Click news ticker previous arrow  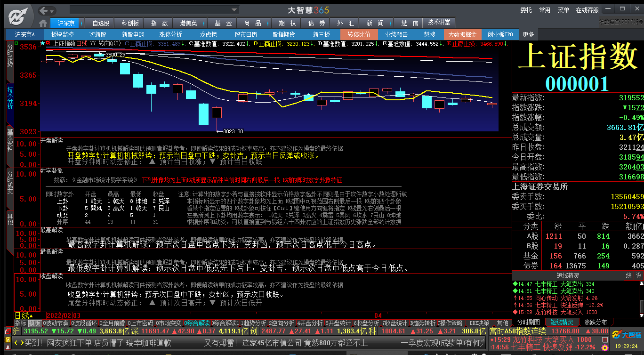[x=16, y=343]
